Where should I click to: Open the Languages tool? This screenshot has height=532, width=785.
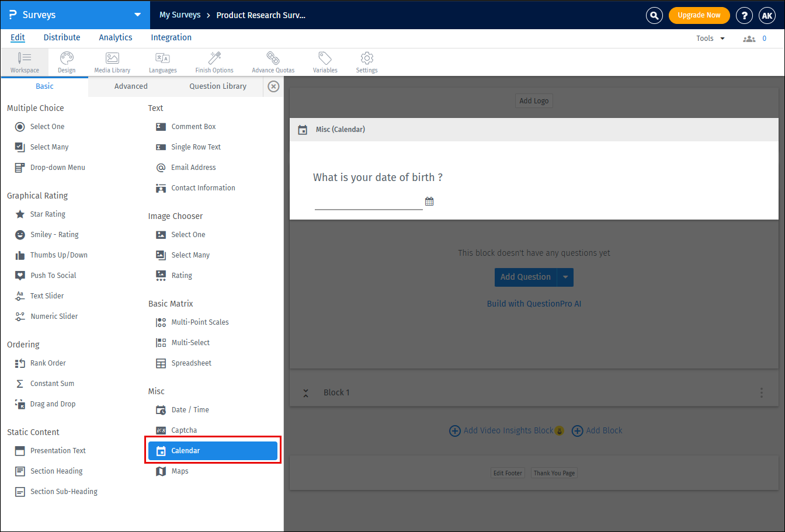tap(162, 62)
